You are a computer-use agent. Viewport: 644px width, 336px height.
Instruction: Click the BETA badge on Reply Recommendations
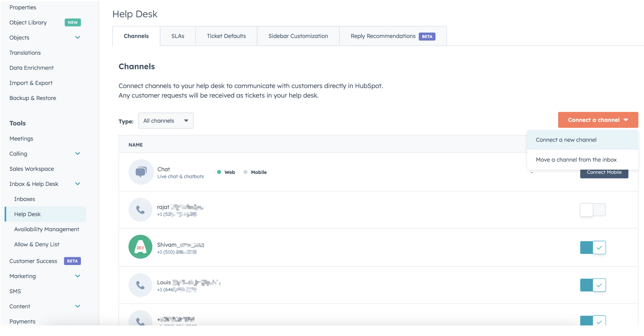[x=427, y=36]
